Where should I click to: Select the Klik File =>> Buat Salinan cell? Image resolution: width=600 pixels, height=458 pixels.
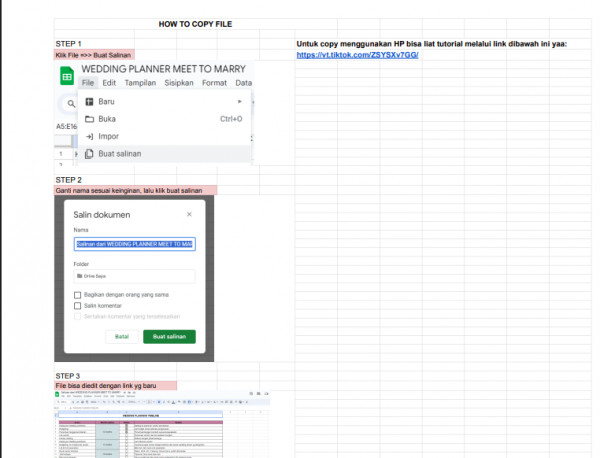[x=94, y=55]
